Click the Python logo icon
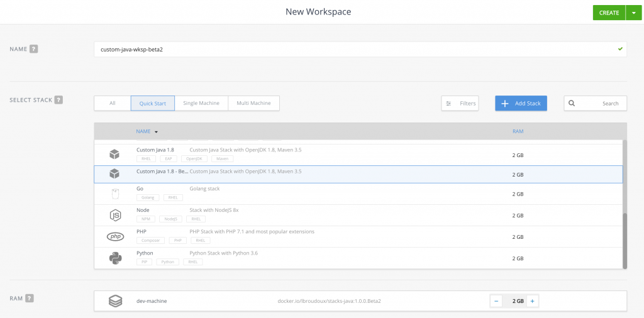This screenshot has width=644, height=318. tap(114, 258)
